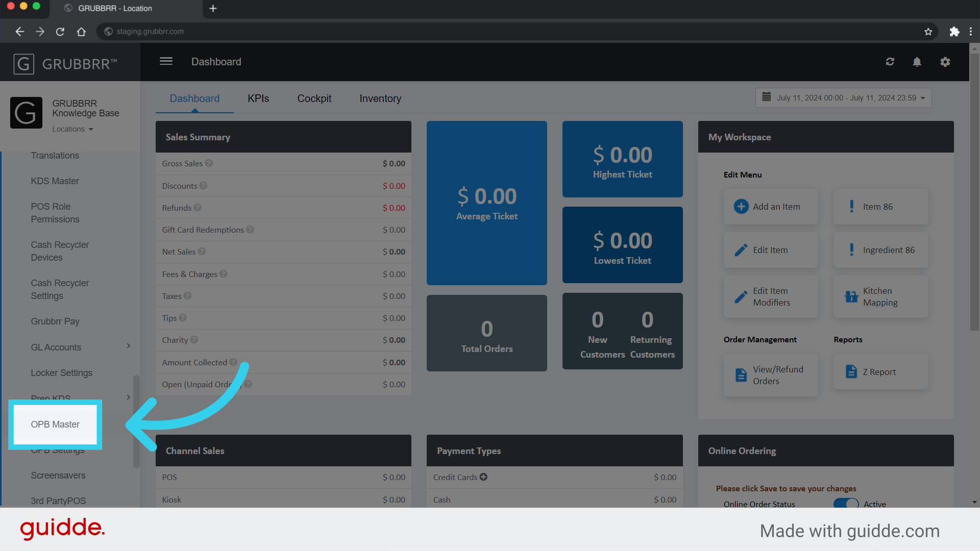The width and height of the screenshot is (980, 551).
Task: Click the Tips help icon
Action: [x=183, y=318]
